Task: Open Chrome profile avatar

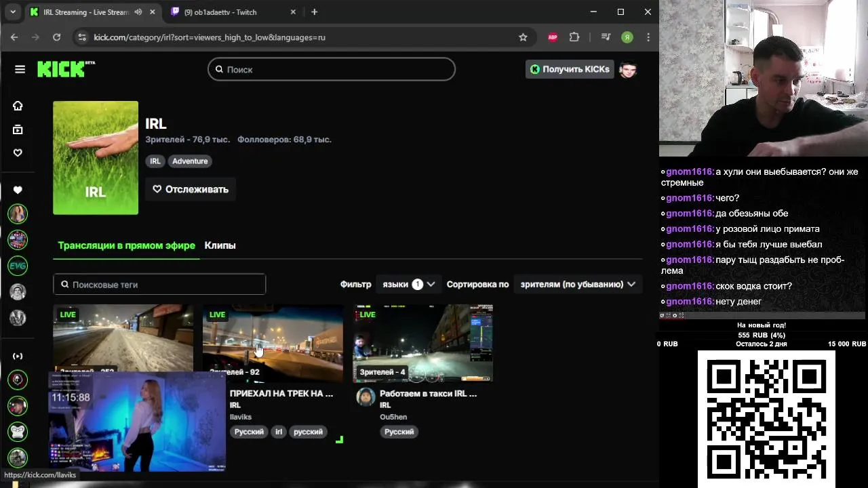Action: 627,37
